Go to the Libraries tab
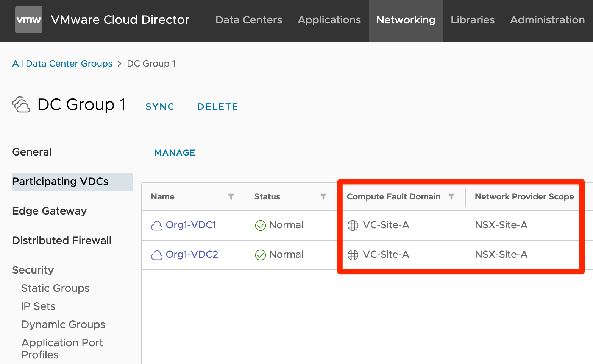593x364 pixels. tap(473, 20)
